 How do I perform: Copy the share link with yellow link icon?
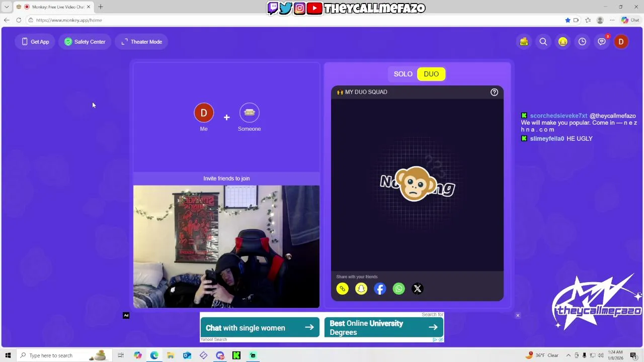(x=342, y=289)
